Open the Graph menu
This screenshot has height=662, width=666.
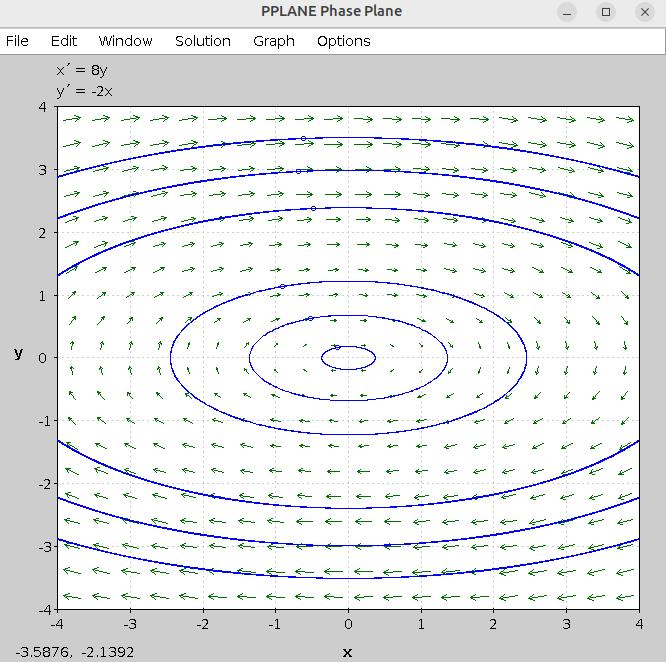[x=273, y=41]
